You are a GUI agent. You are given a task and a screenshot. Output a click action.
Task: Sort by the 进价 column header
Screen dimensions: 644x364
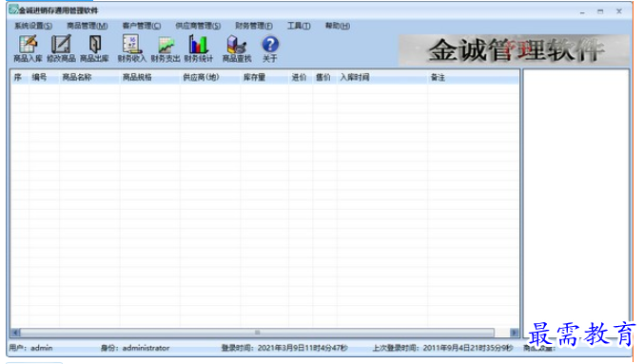pos(301,77)
